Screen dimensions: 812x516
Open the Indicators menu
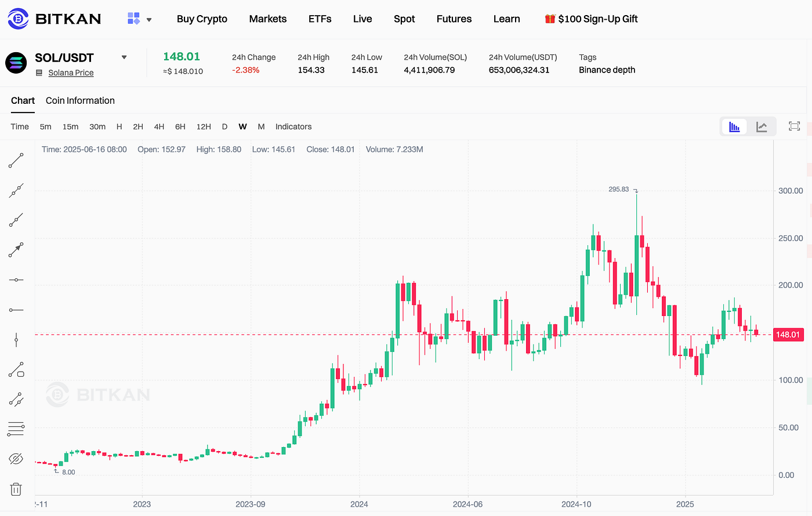pyautogui.click(x=293, y=126)
